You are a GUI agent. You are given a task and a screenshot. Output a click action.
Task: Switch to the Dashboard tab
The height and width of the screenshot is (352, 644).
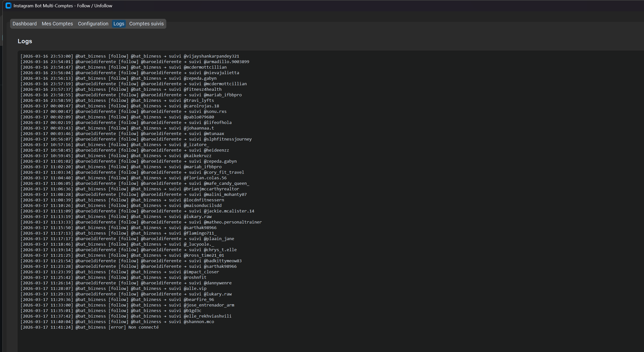click(x=24, y=24)
